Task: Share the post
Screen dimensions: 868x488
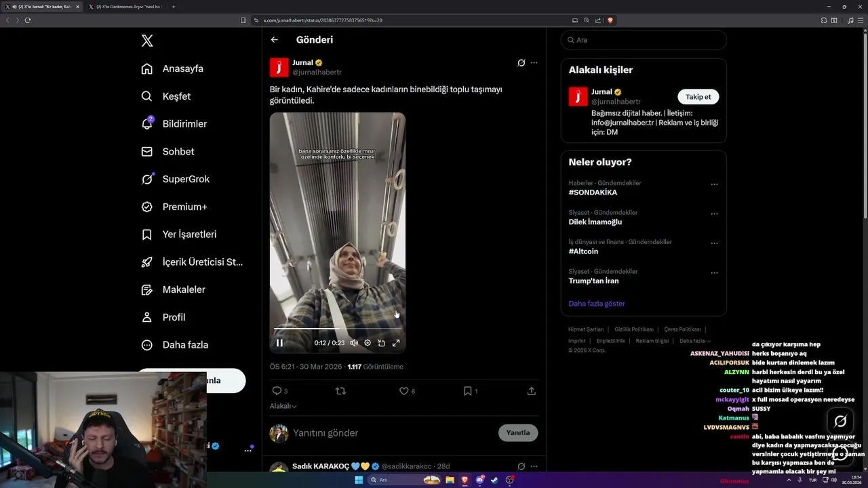Action: click(x=532, y=391)
